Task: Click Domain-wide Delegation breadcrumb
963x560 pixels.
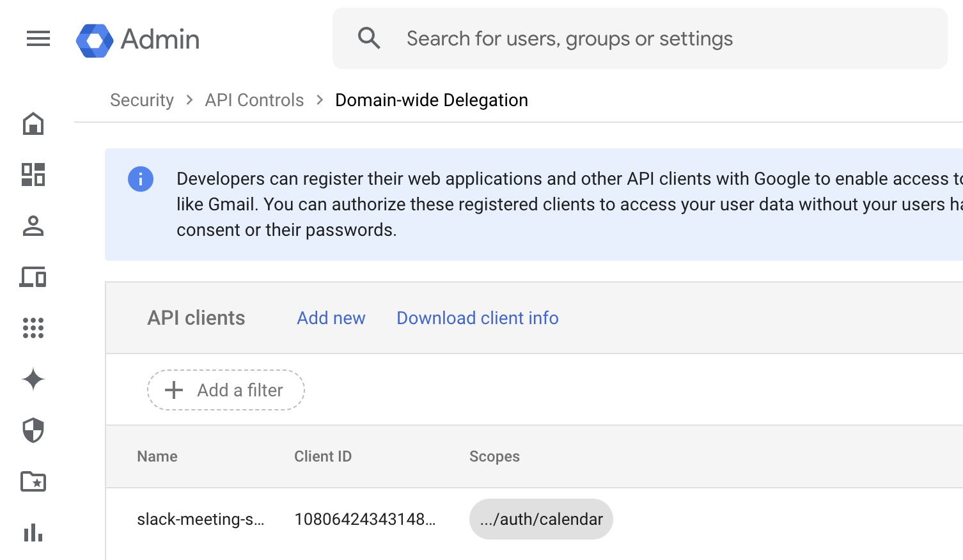Action: tap(432, 100)
